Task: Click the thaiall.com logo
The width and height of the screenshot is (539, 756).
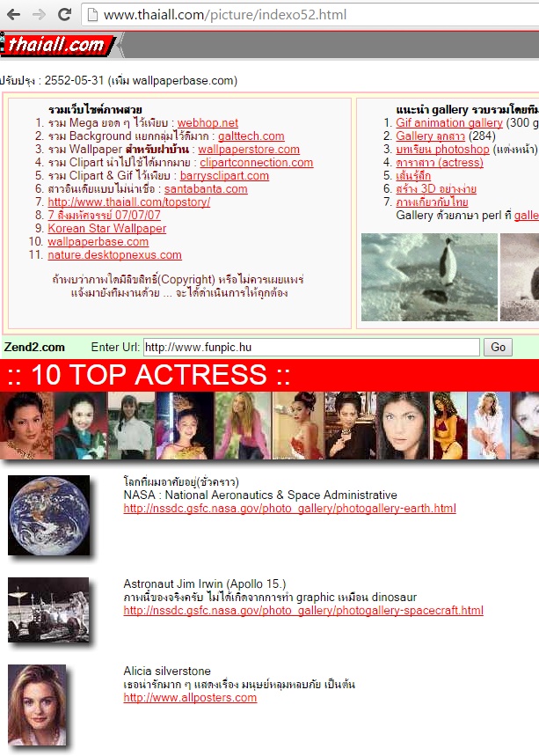Action: pos(56,45)
